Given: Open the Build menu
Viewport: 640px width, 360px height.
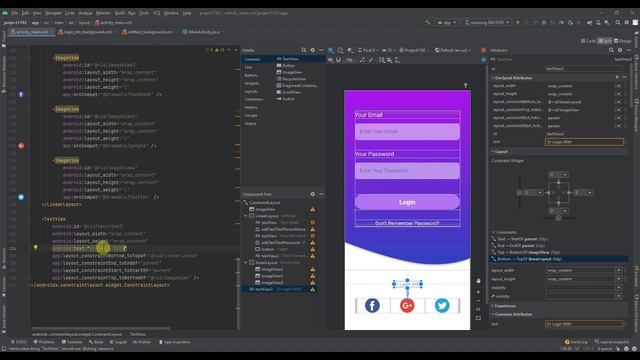Looking at the screenshot, I should [x=120, y=13].
